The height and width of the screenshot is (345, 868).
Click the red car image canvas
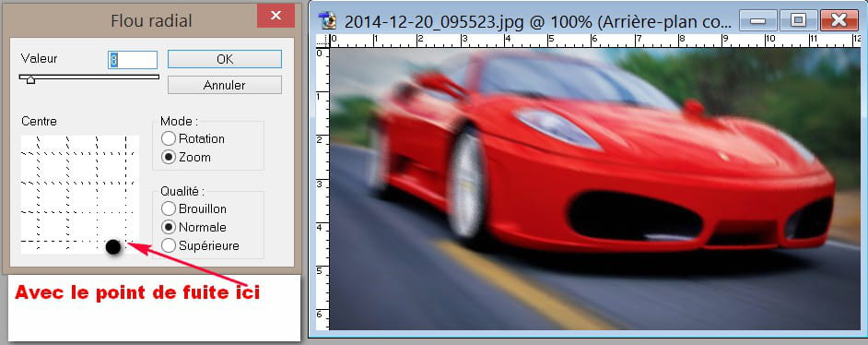(595, 189)
